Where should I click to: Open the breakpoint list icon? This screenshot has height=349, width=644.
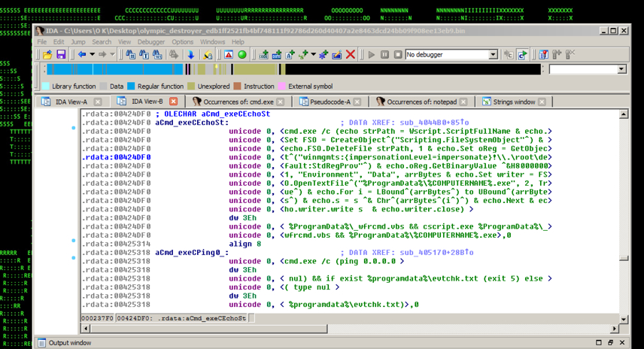coord(543,55)
